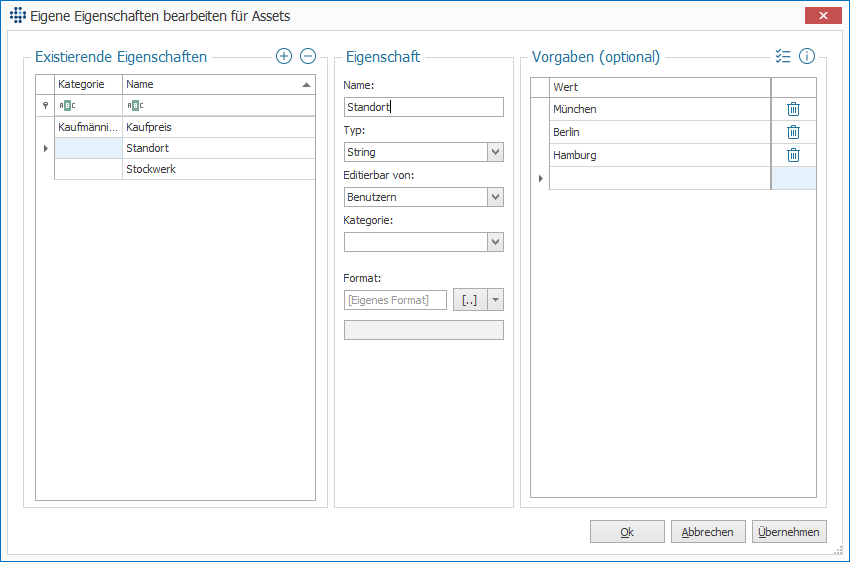This screenshot has height=562, width=850.
Task: Open the checklist icon in Vorgaben
Action: [x=783, y=56]
